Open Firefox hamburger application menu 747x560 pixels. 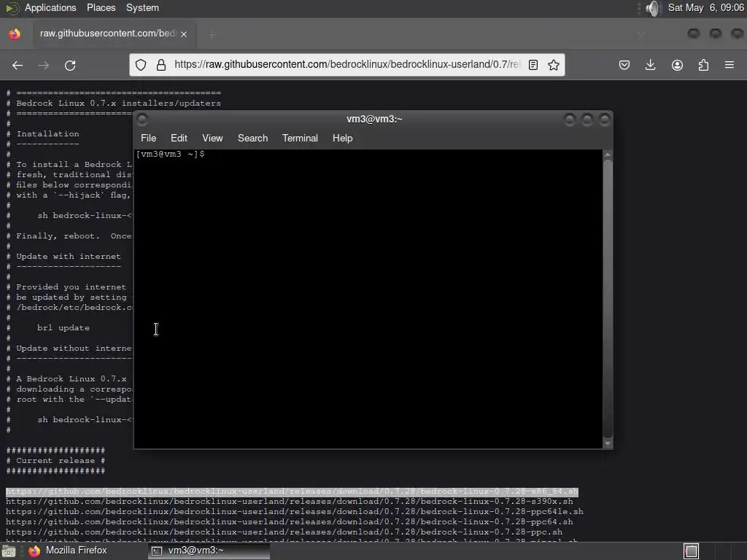click(x=729, y=65)
